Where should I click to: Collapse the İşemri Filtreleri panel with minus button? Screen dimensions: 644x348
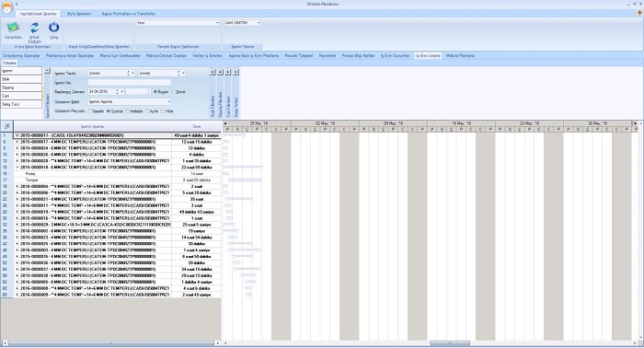[x=47, y=71]
